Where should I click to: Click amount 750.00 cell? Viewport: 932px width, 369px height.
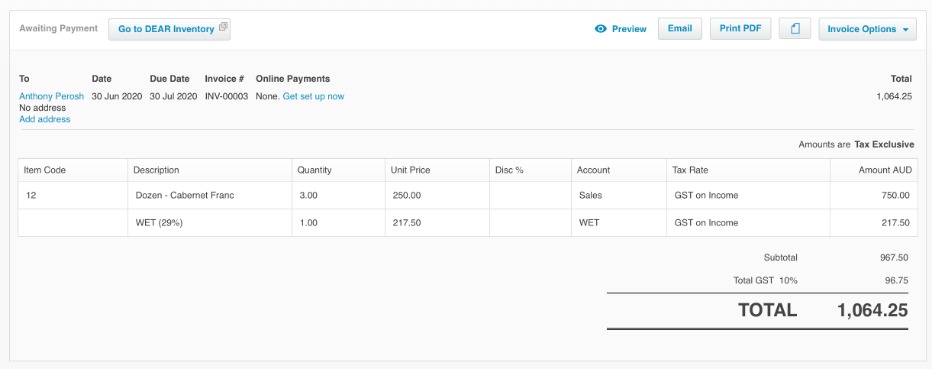[874, 195]
